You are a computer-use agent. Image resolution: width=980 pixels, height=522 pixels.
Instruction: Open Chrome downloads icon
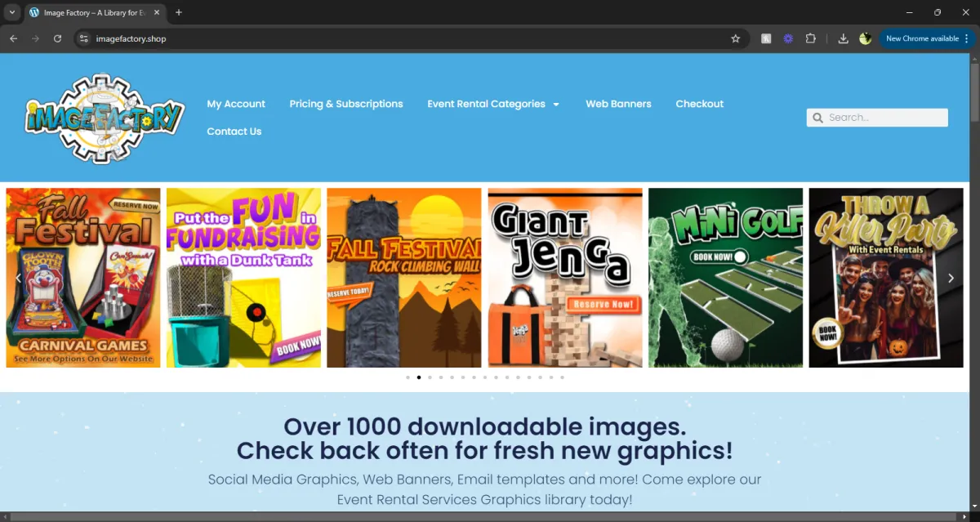pos(843,38)
